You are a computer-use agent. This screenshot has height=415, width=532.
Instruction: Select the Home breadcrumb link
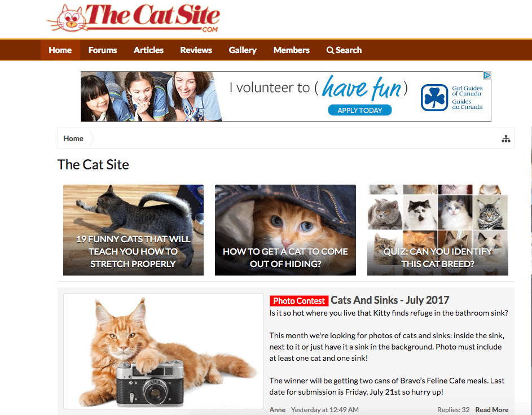coord(73,138)
